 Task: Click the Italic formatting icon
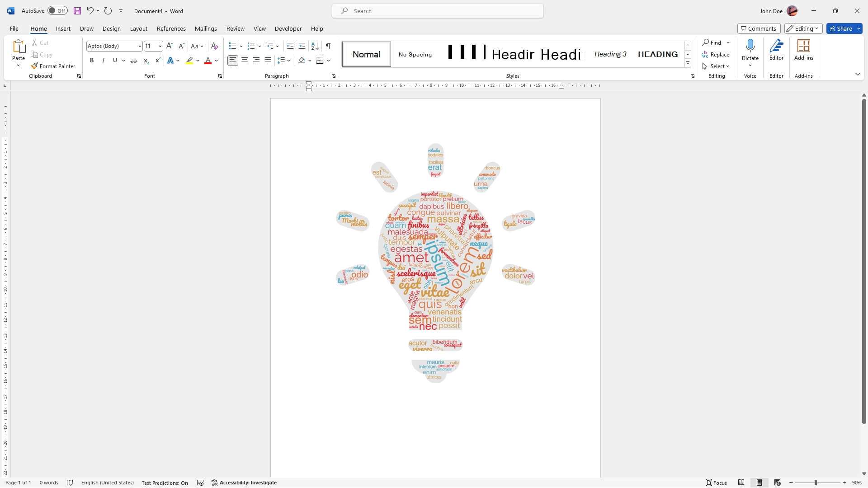tap(103, 60)
